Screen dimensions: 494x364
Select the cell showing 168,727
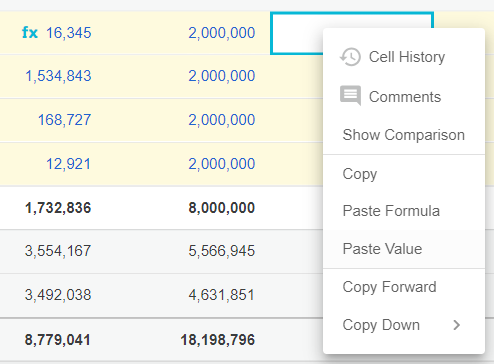(x=64, y=120)
